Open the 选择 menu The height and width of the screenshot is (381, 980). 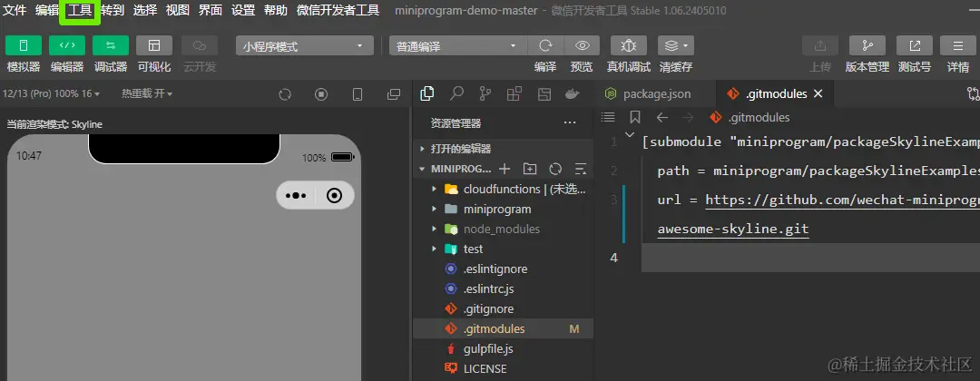(145, 11)
